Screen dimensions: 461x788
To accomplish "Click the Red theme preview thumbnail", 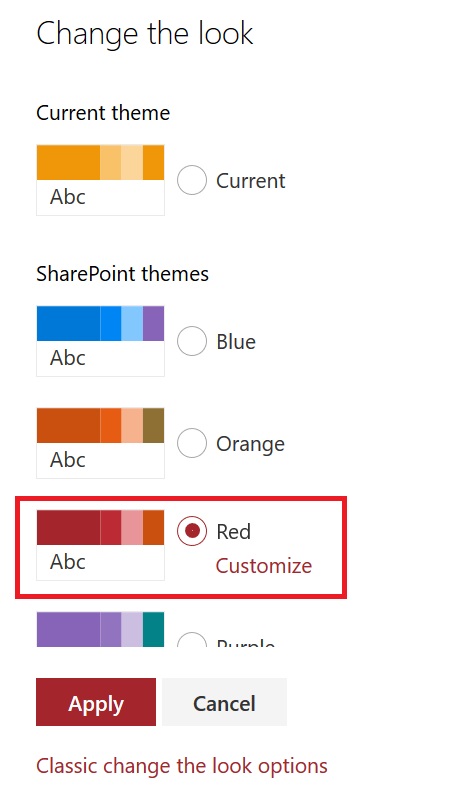I will click(x=101, y=545).
